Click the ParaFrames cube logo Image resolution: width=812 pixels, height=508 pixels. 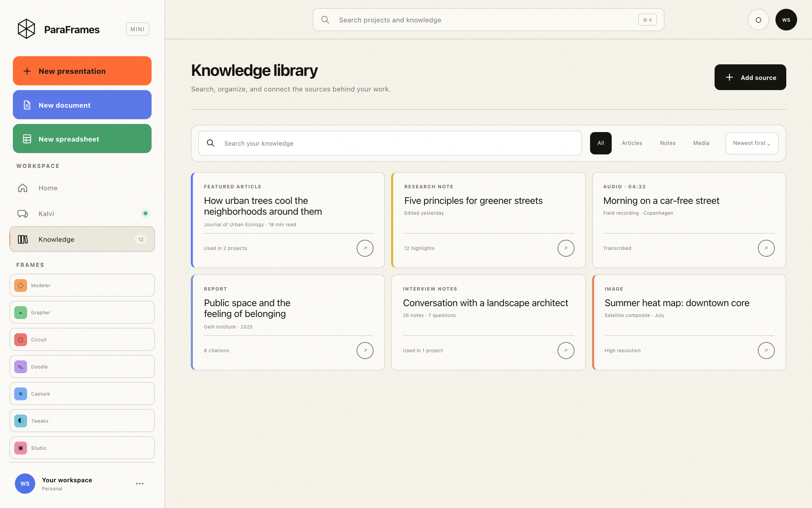tap(26, 29)
